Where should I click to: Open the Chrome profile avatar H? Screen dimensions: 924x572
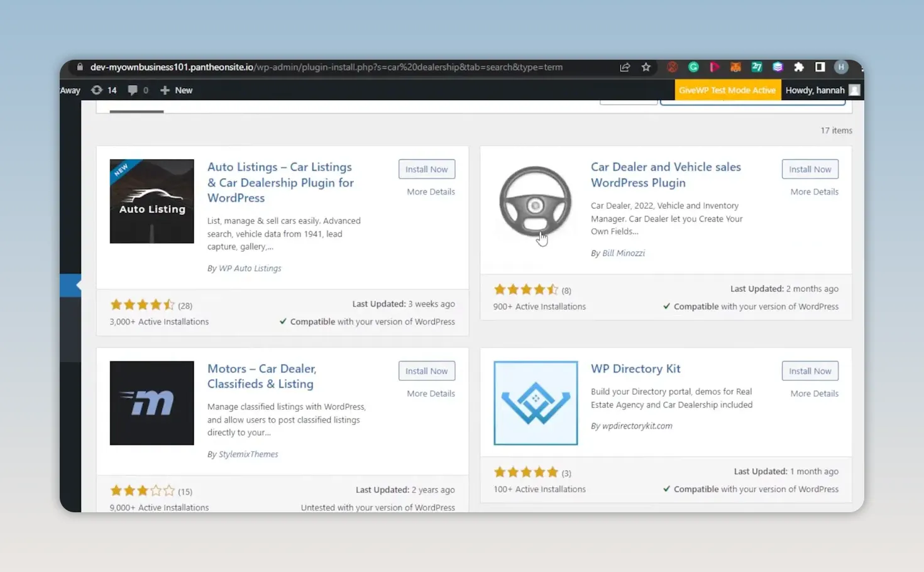(x=841, y=67)
